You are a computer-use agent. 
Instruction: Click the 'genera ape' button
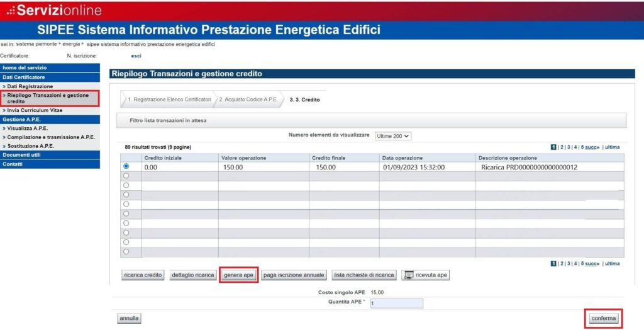[x=238, y=275]
